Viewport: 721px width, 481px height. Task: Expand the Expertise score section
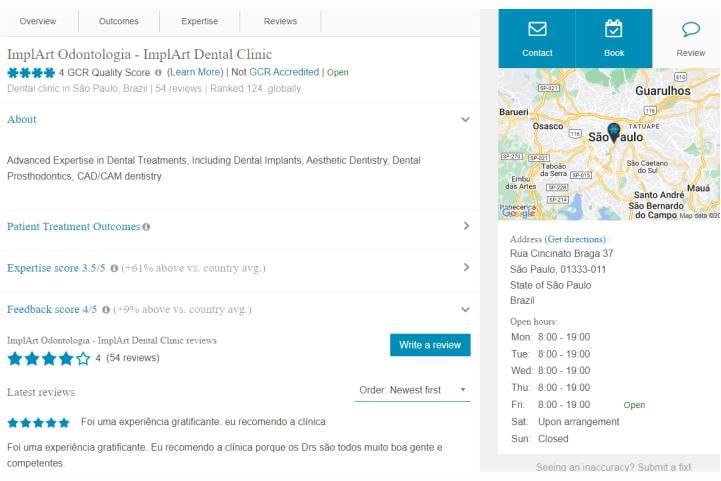click(465, 268)
